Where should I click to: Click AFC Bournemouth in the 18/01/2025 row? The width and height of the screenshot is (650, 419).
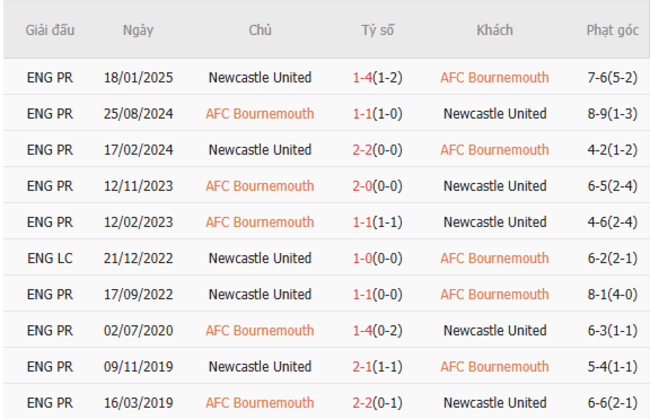(494, 77)
